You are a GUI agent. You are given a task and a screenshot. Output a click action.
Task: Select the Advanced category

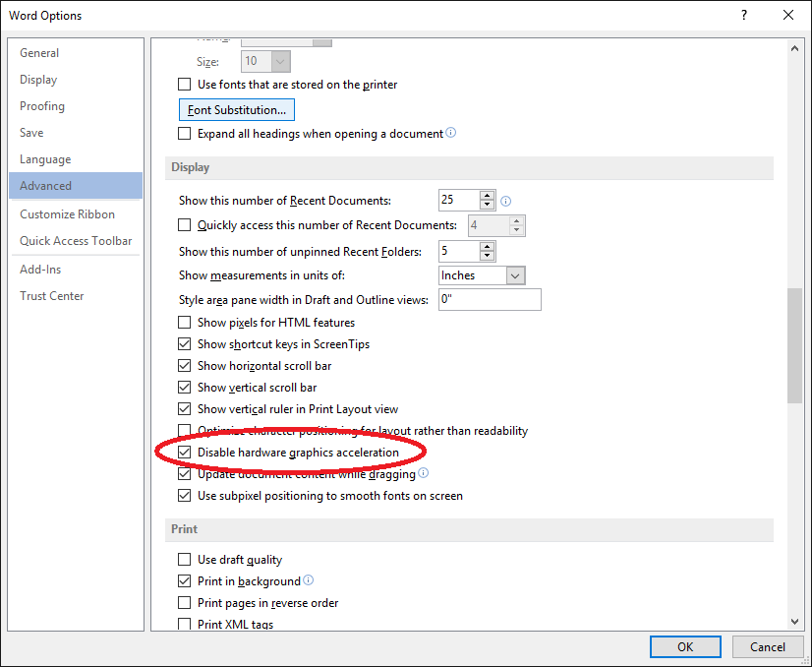[76, 186]
